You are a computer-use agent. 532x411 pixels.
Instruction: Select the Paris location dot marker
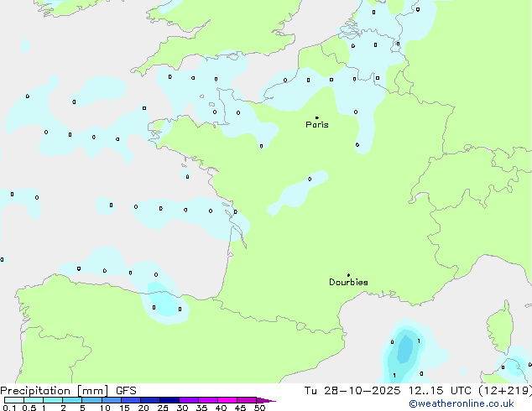pyautogui.click(x=317, y=117)
